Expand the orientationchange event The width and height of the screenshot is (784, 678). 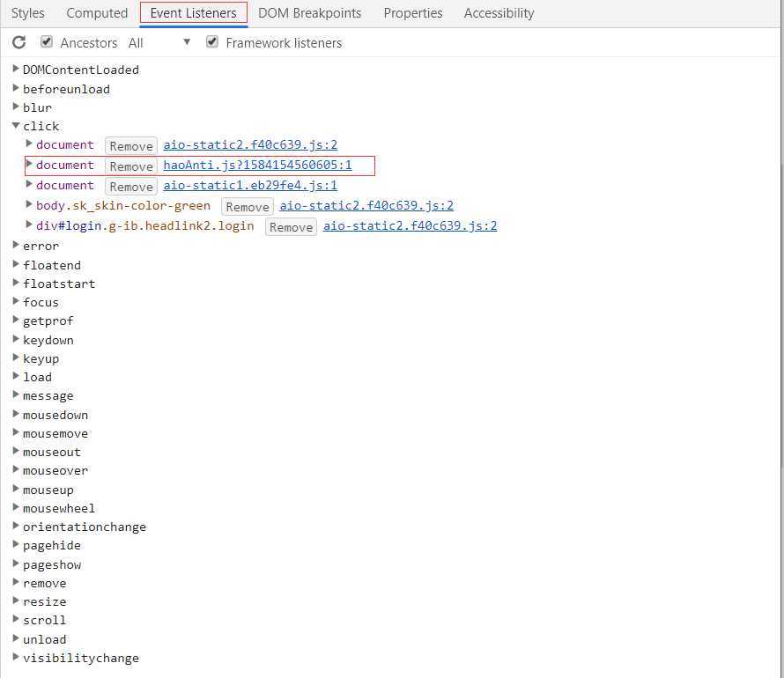coord(16,527)
